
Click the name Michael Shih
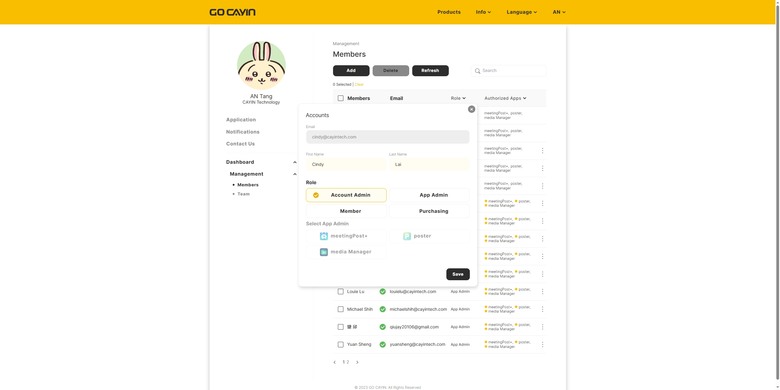[x=360, y=309]
